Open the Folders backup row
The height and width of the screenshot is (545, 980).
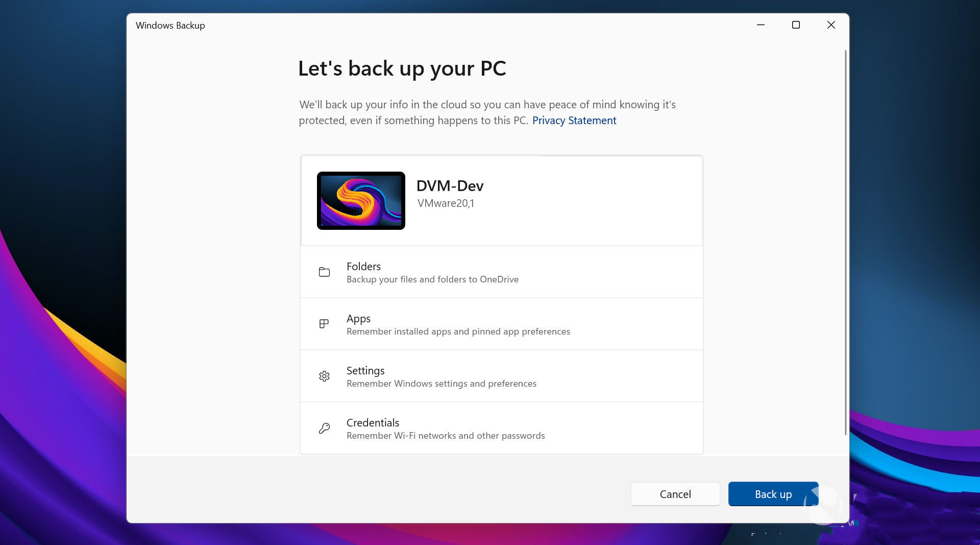tap(502, 272)
